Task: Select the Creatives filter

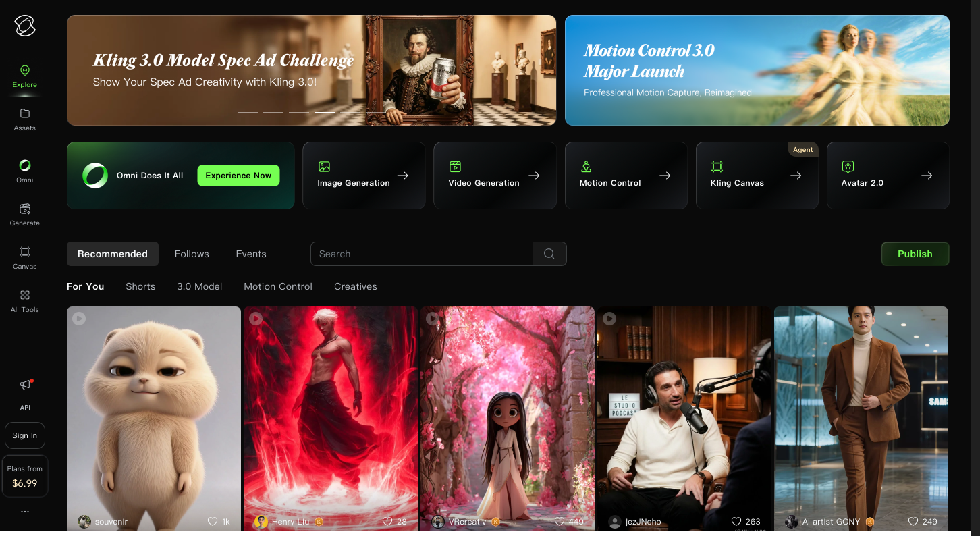Action: click(x=356, y=286)
